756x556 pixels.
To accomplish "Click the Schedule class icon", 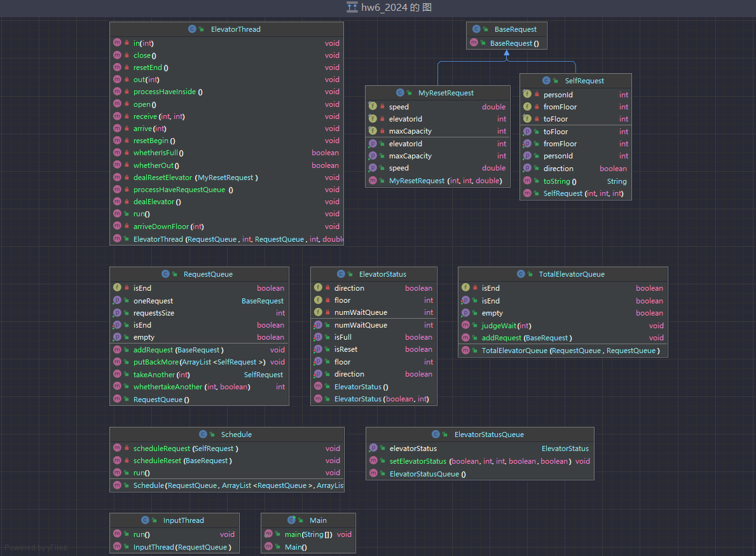I will 203,434.
